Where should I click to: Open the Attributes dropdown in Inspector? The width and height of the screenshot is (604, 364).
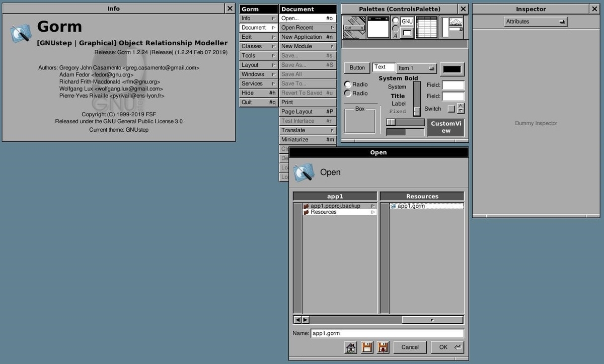coord(536,22)
